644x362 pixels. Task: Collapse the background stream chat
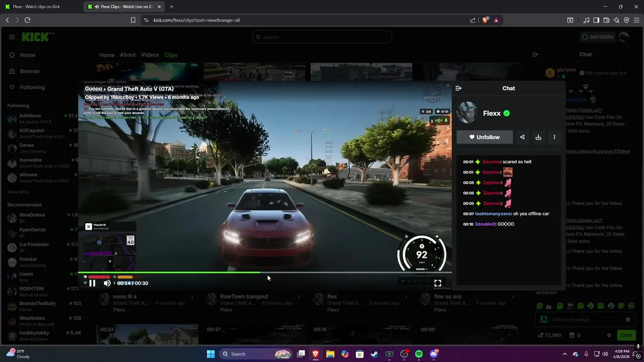(535, 54)
